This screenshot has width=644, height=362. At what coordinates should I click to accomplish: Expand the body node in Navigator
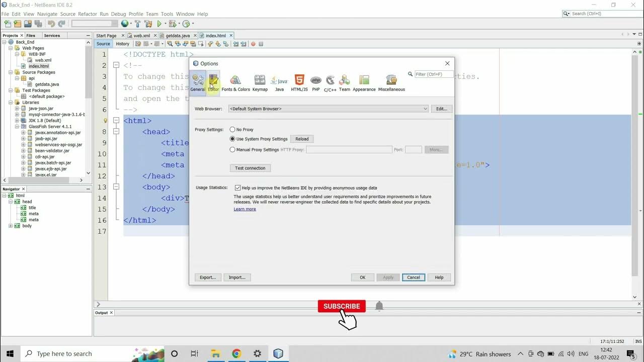point(11,226)
